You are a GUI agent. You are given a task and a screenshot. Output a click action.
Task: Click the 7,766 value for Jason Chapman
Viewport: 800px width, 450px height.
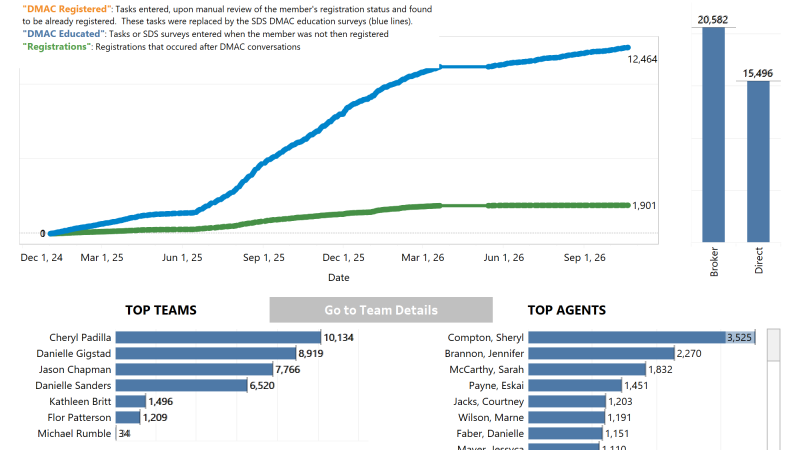coord(288,369)
